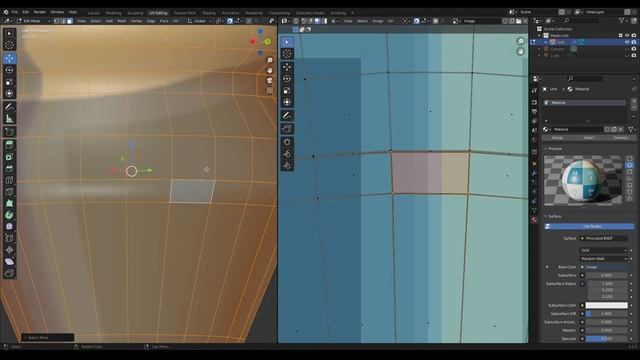Select the Loop Cut tool
This screenshot has width=640, height=360.
(9, 180)
